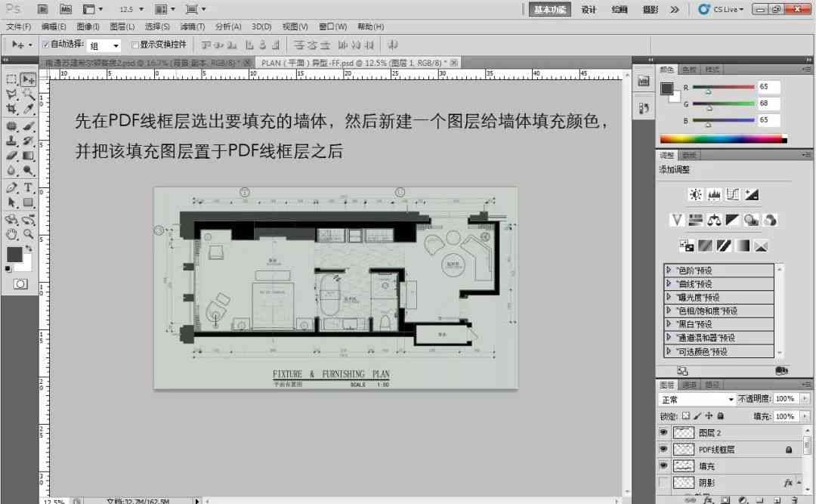The width and height of the screenshot is (816, 504).
Task: Hide the 图层 2 layer
Action: 663,432
